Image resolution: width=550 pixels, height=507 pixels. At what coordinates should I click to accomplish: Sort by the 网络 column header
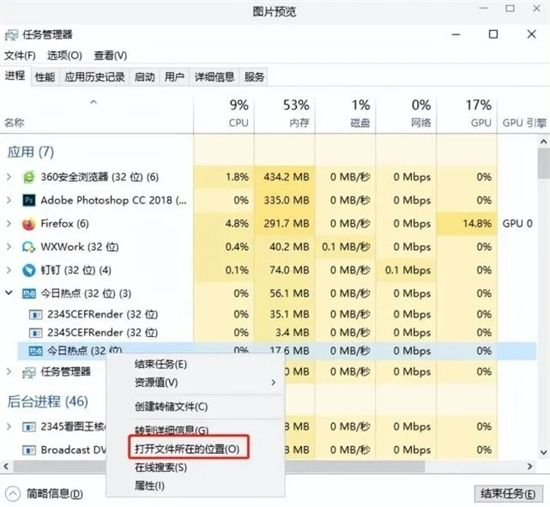coord(406,113)
